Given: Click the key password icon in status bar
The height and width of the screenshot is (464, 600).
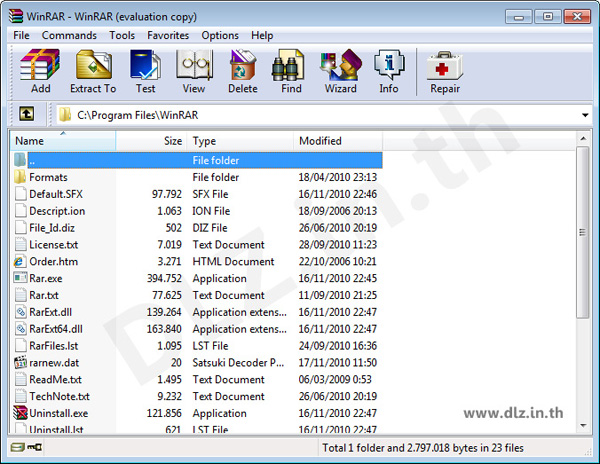Looking at the screenshot, I should click(x=34, y=447).
